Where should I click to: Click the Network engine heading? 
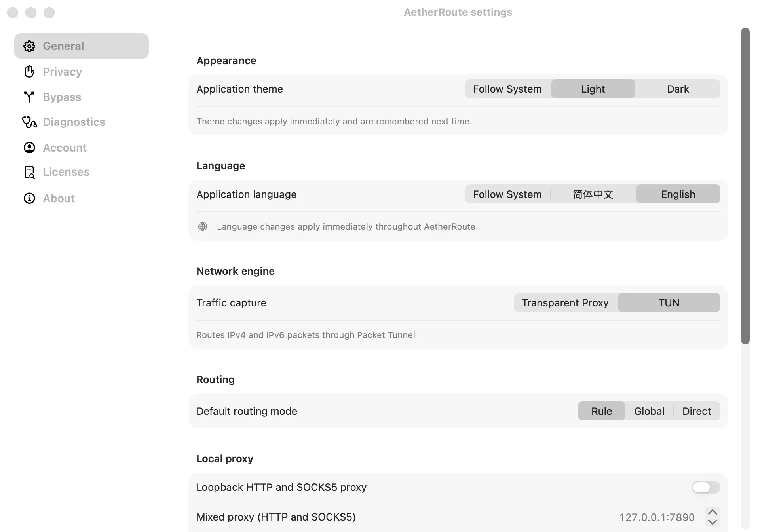tap(236, 271)
